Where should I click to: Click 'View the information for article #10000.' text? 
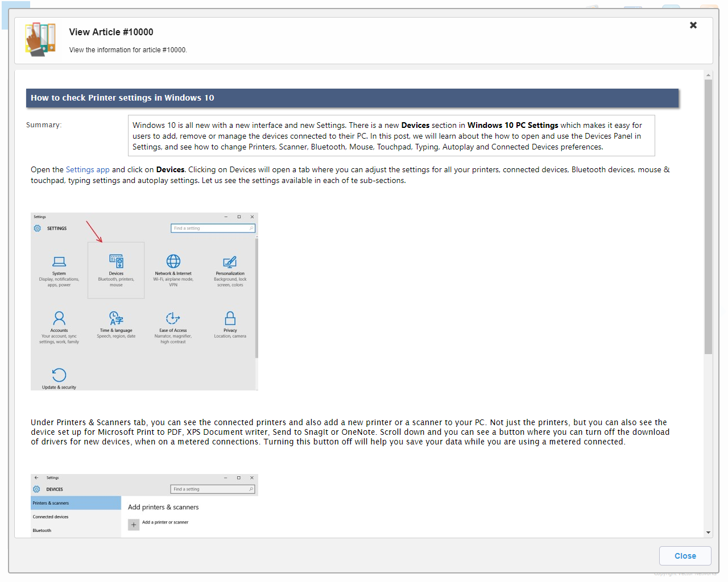pos(128,50)
